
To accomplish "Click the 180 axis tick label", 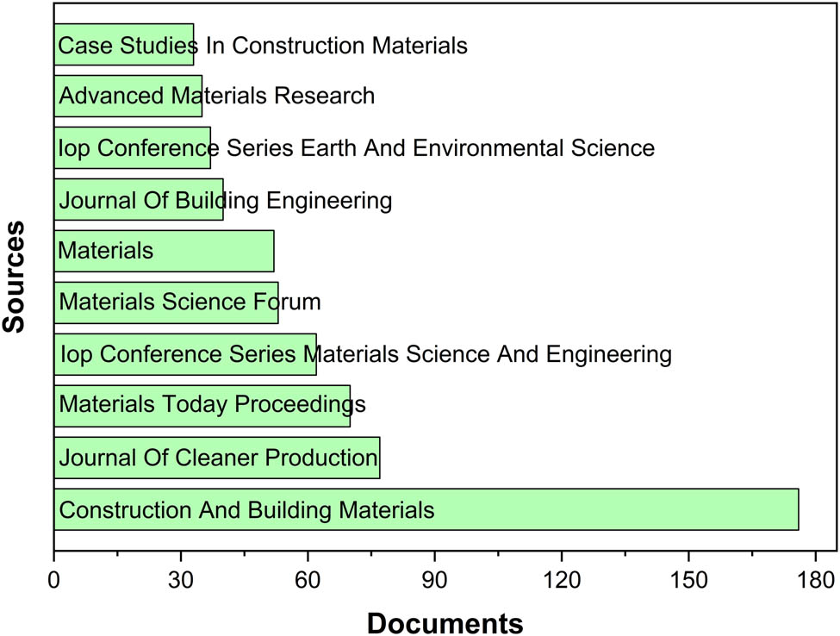I will (815, 581).
